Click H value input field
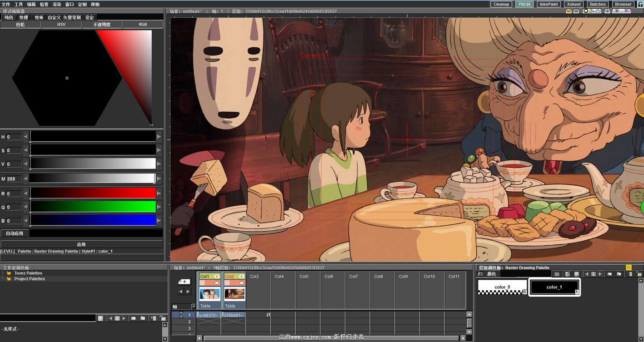 tap(14, 137)
